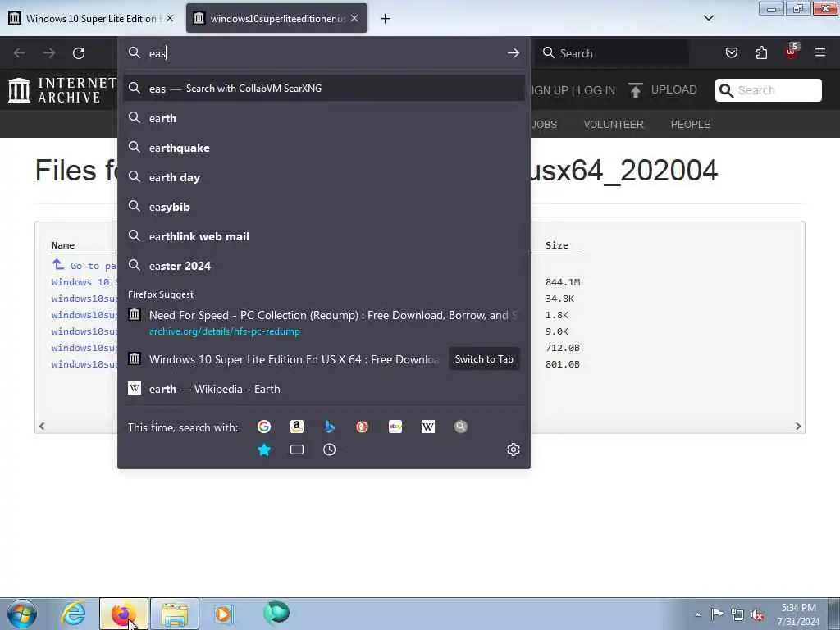The height and width of the screenshot is (630, 840).
Task: Show hidden tray icons arrow
Action: pos(697,614)
